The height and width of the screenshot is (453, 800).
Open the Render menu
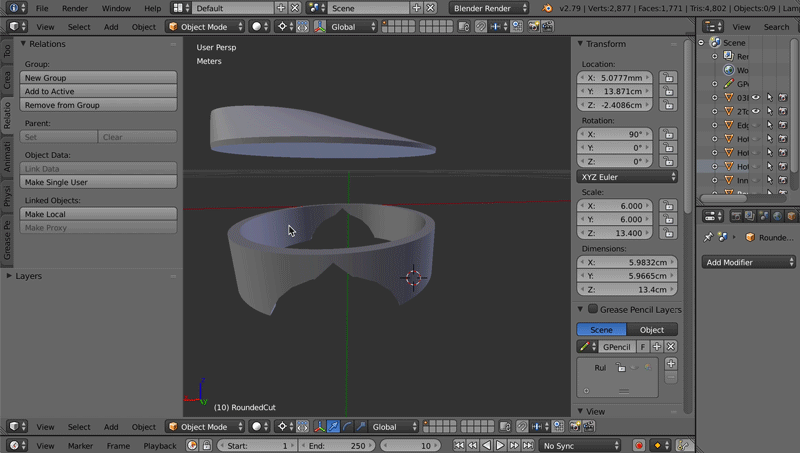coord(75,8)
